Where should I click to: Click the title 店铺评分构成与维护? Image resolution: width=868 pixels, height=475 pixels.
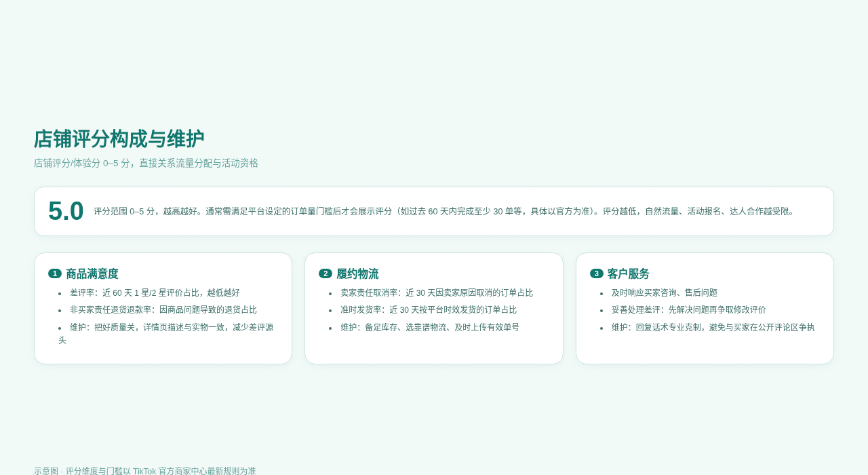(119, 139)
